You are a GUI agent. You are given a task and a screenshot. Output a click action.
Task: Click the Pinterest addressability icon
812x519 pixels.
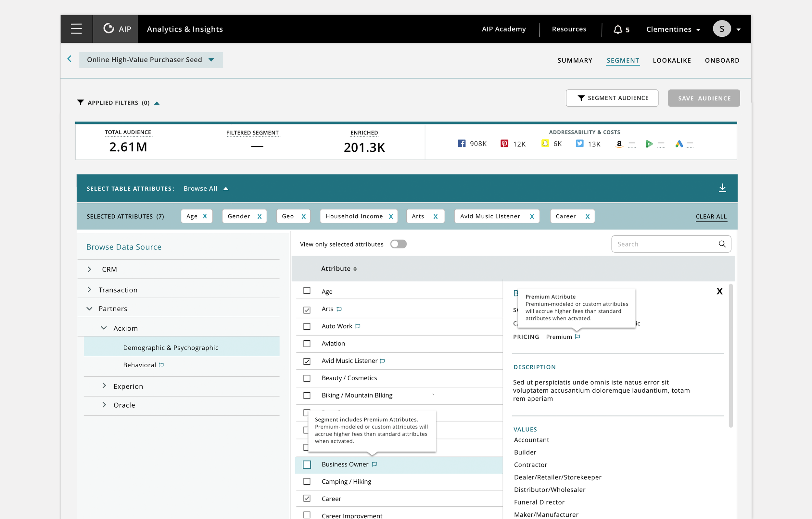coord(504,144)
